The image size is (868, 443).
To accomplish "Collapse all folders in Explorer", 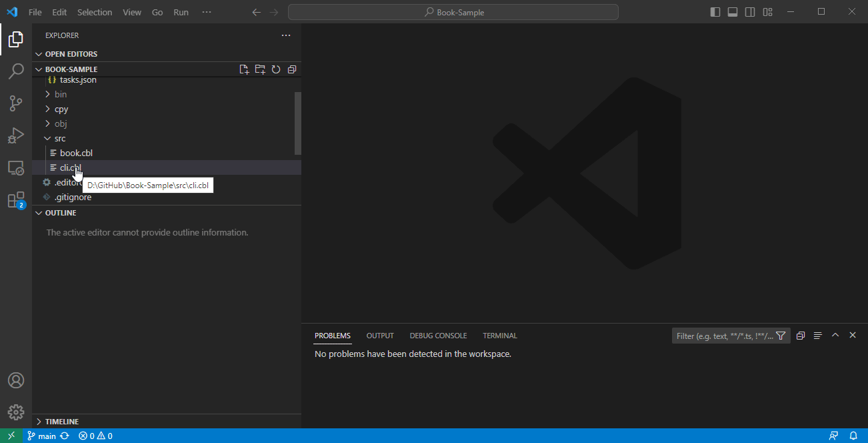I will (x=292, y=69).
